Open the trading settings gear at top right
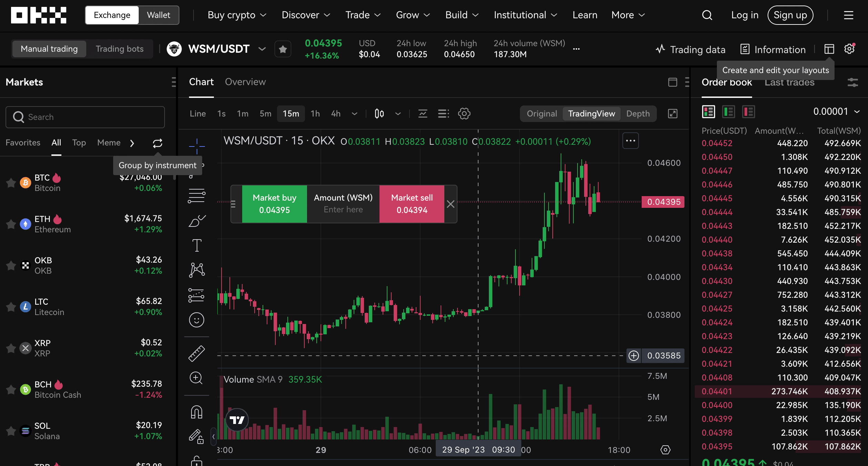The image size is (868, 466). [849, 49]
